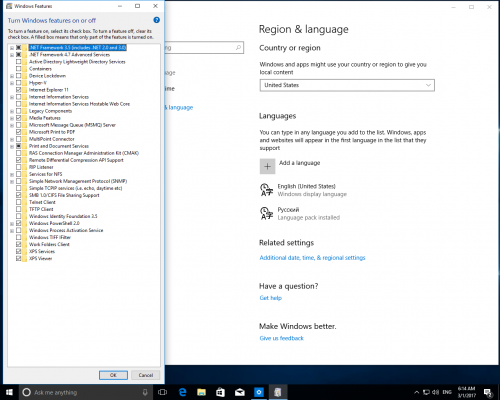The image size is (500, 400).
Task: Click the Telnet Client folder icon
Action: [x=25, y=202]
